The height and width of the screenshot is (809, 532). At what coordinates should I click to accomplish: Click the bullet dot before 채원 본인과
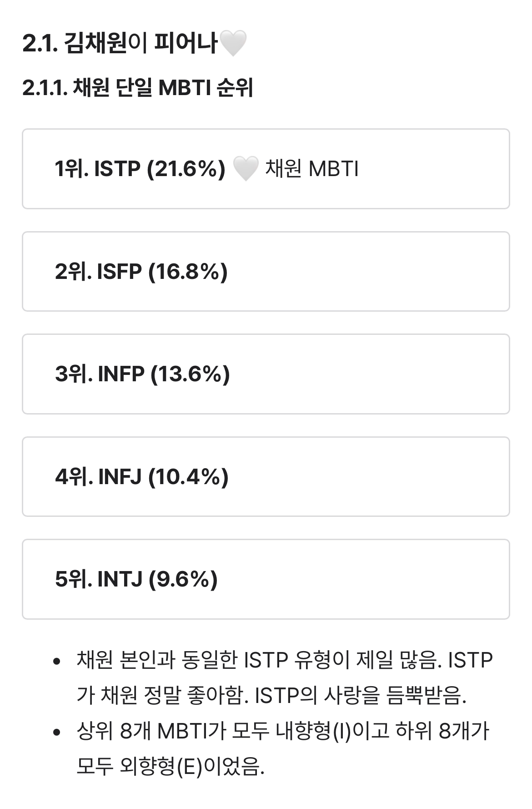57,661
